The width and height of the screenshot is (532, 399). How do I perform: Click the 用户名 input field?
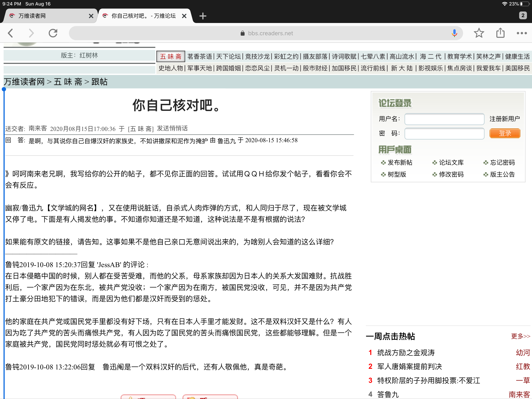tap(444, 119)
